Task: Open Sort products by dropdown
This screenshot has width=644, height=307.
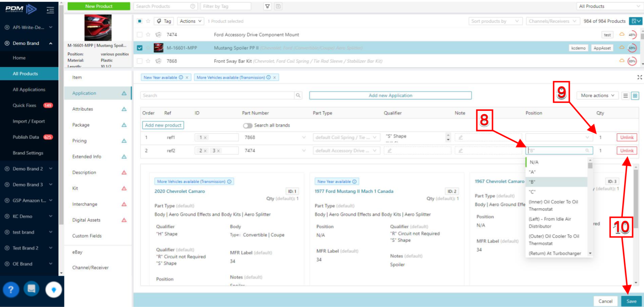Action: (495, 21)
